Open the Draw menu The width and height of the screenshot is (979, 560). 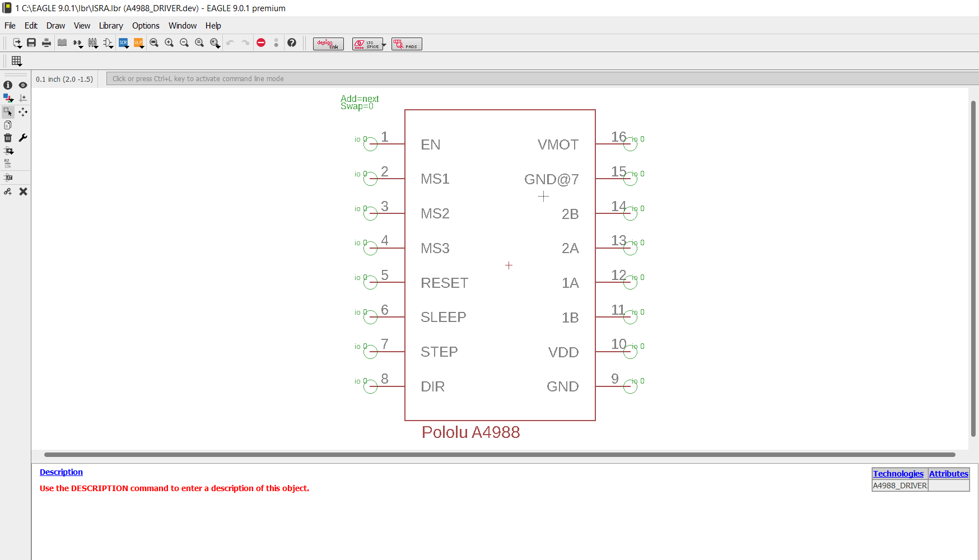click(x=55, y=26)
